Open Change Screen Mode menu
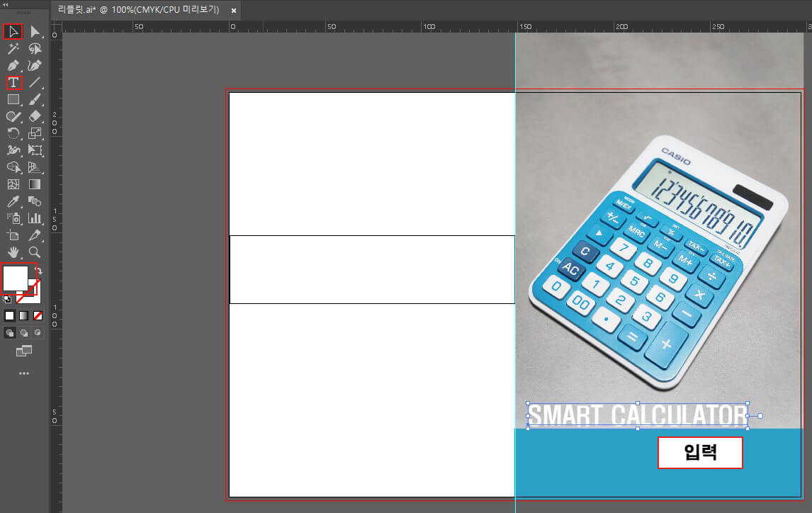Viewport: 812px width, 513px height. [x=24, y=351]
